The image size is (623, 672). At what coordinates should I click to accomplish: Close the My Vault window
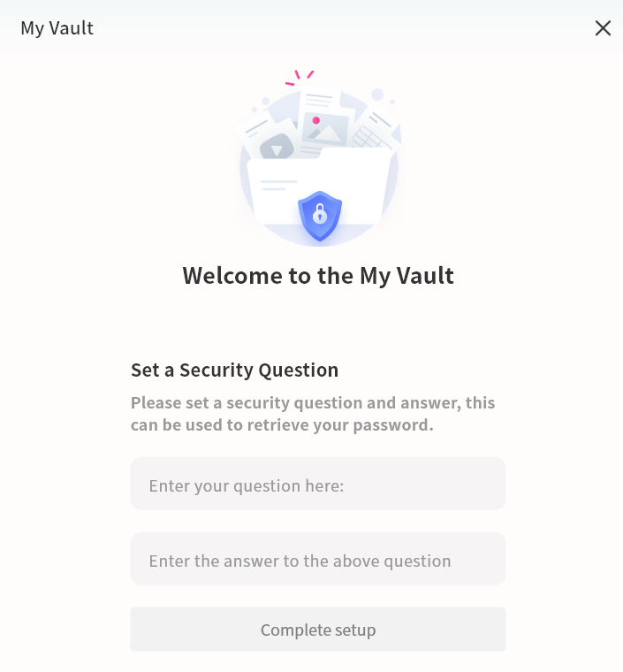click(603, 28)
